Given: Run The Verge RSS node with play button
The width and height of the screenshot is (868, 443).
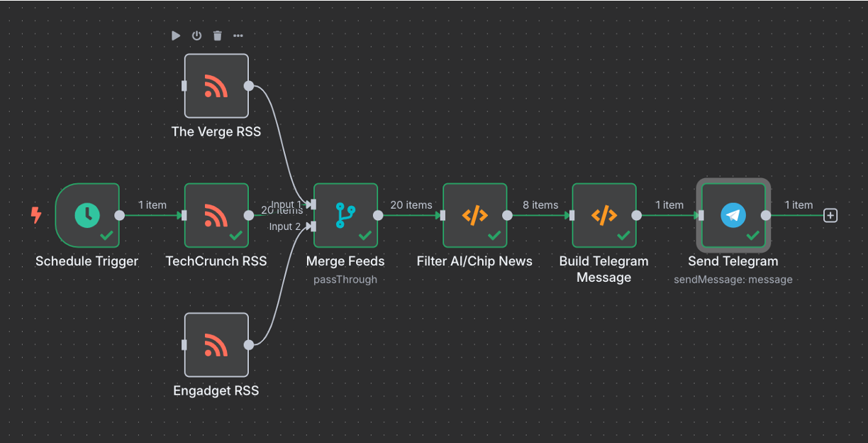Looking at the screenshot, I should coord(176,35).
